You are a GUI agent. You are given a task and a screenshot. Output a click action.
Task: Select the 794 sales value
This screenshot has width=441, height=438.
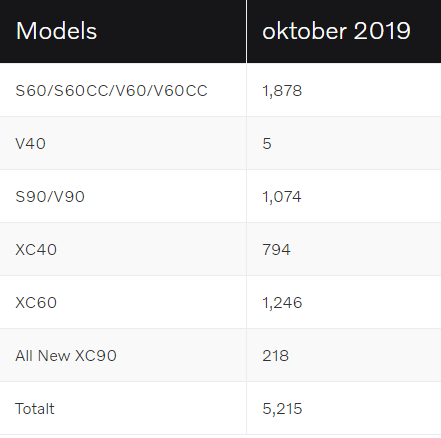point(276,250)
